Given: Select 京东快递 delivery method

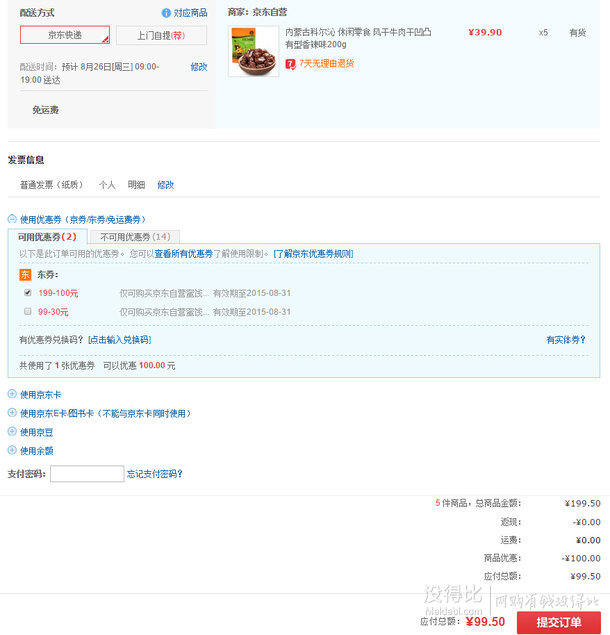Looking at the screenshot, I should click(65, 35).
